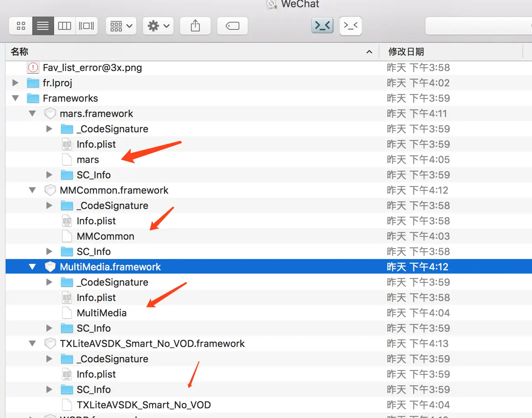Switch to column view
Screen dimensions: 532x418
pos(65,25)
